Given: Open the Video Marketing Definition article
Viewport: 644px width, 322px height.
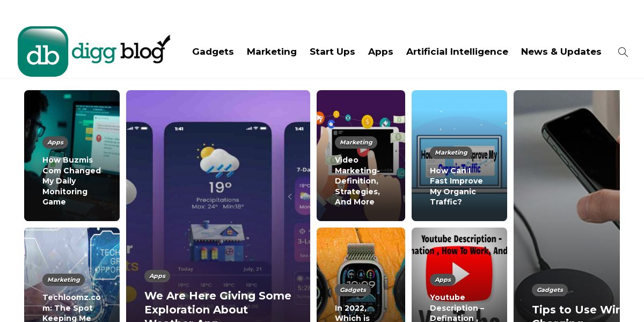Looking at the screenshot, I should tap(357, 181).
